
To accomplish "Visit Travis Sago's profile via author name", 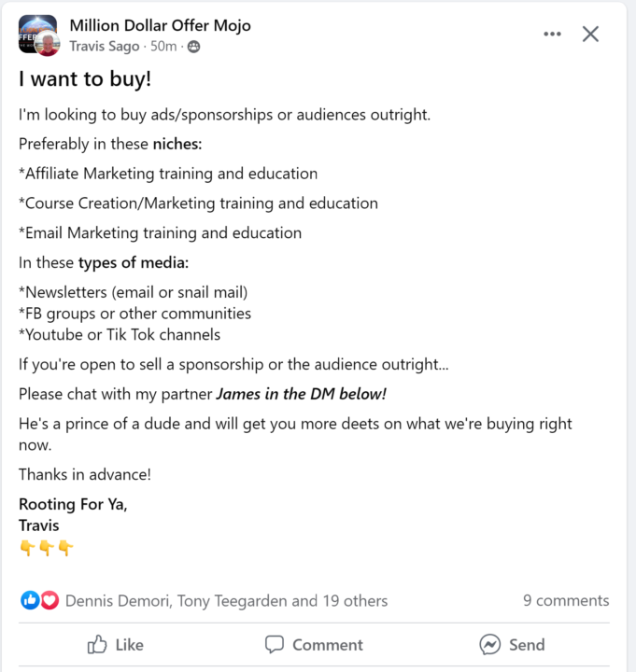I will [x=104, y=47].
